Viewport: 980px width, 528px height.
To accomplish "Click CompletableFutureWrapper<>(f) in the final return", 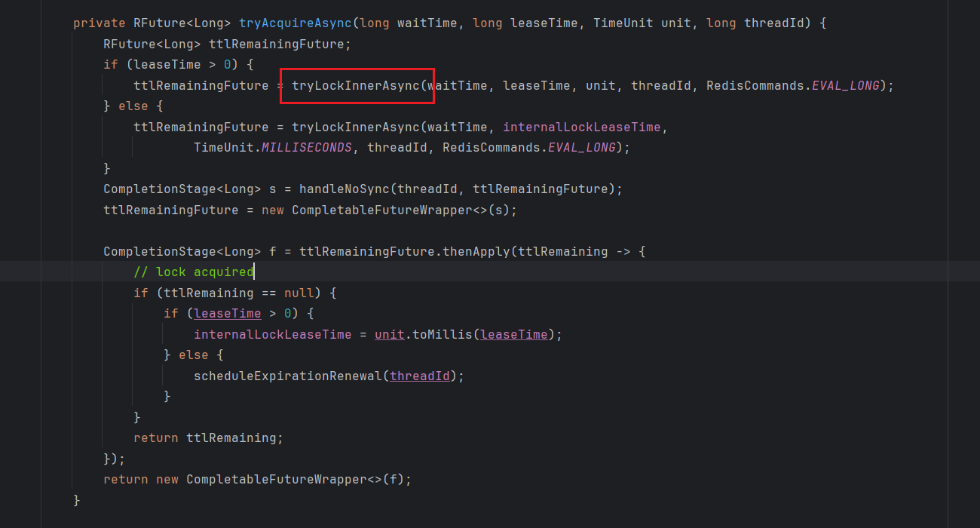I will coord(296,479).
